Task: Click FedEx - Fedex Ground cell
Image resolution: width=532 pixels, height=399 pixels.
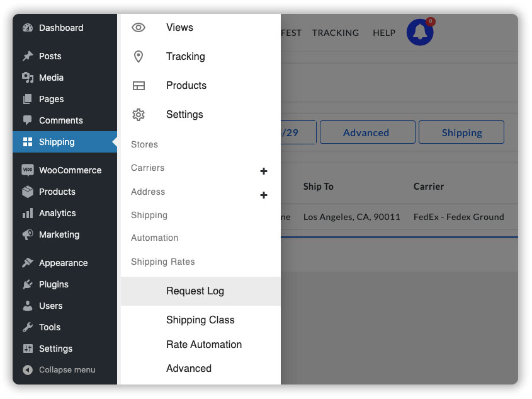Action: pyautogui.click(x=459, y=217)
